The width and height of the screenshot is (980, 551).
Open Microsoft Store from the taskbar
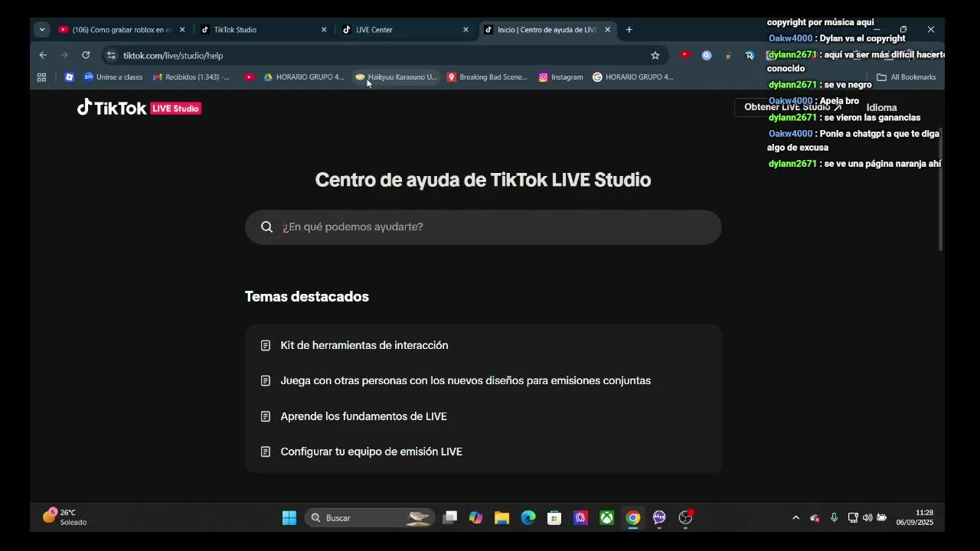(554, 518)
